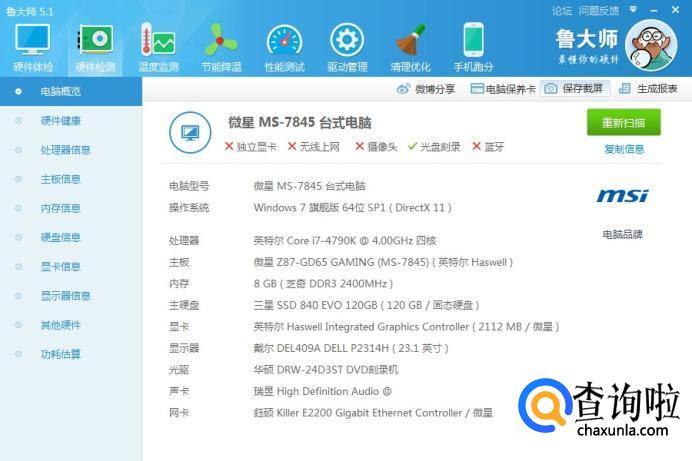Click graphics value Haswell Integrated Graphics Controller
The height and width of the screenshot is (461, 692).
pos(406,327)
